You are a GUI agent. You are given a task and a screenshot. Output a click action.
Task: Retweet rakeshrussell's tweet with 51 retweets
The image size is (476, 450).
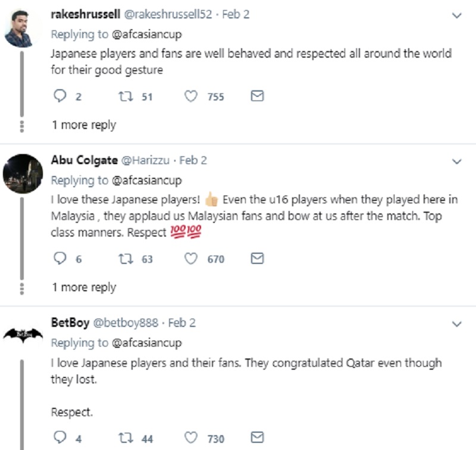point(126,96)
